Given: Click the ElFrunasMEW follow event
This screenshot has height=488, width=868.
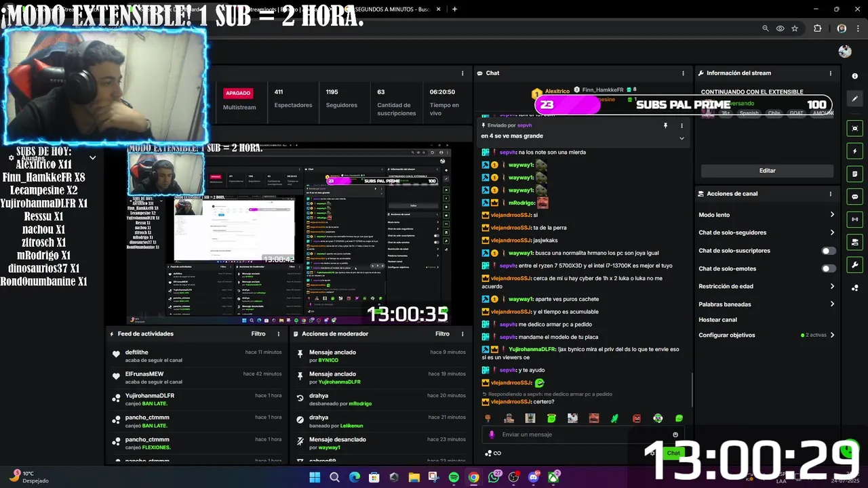Looking at the screenshot, I should (196, 378).
